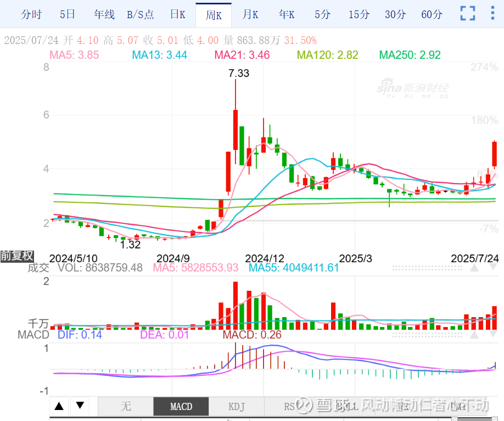This screenshot has width=504, height=421.
Task: Click the DEA: 0.01 indicator value
Action: tap(165, 335)
